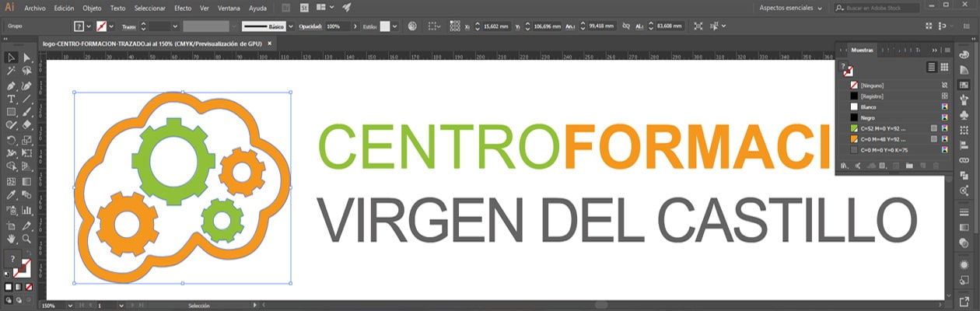Screen dimensions: 980x311
Task: Click the Opacidad label link
Action: click(x=311, y=26)
